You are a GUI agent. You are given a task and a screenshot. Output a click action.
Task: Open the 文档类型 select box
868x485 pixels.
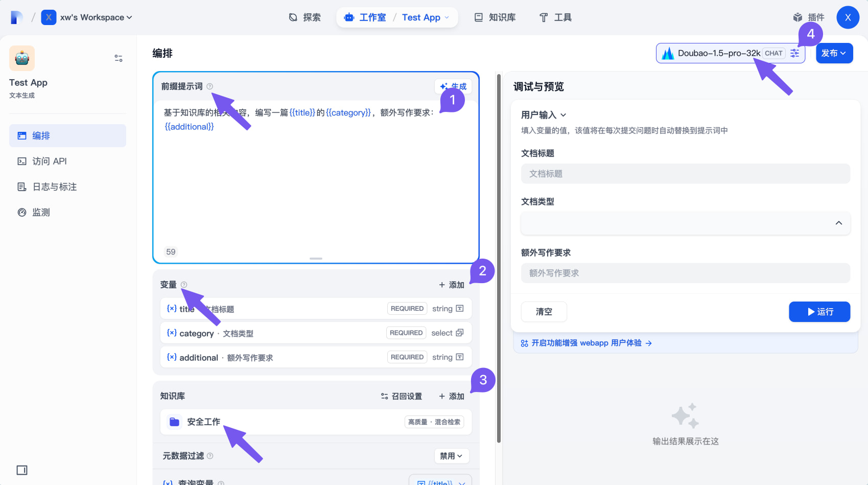click(686, 223)
